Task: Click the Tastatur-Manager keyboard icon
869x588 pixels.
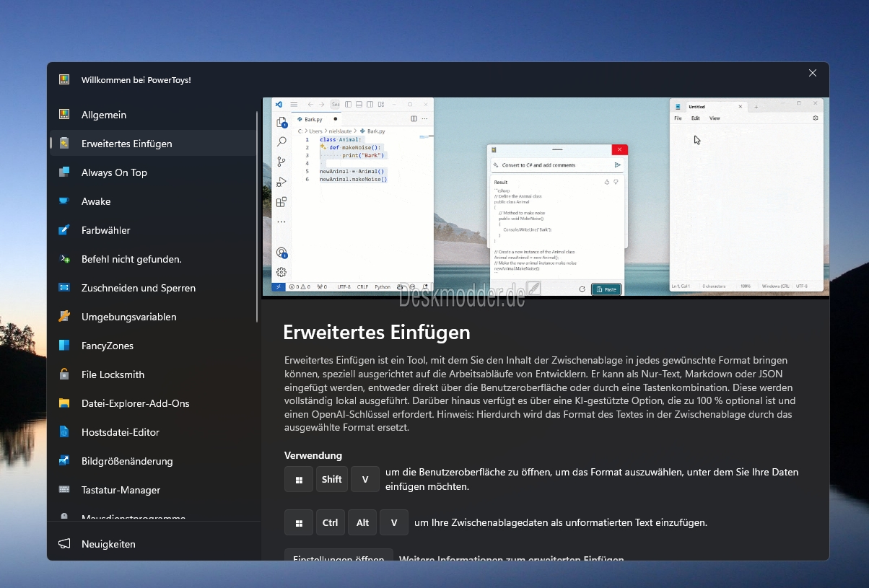Action: [64, 490]
